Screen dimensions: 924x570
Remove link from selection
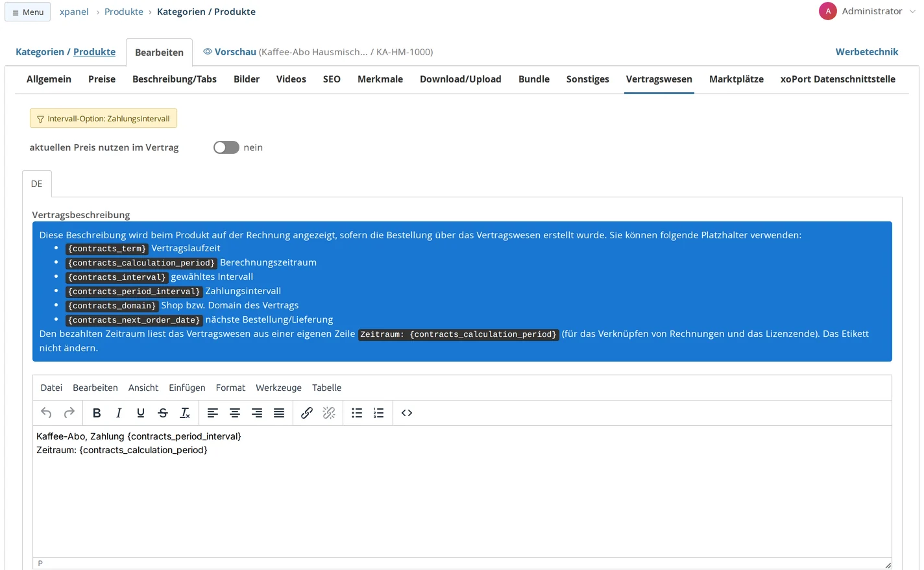pyautogui.click(x=329, y=413)
